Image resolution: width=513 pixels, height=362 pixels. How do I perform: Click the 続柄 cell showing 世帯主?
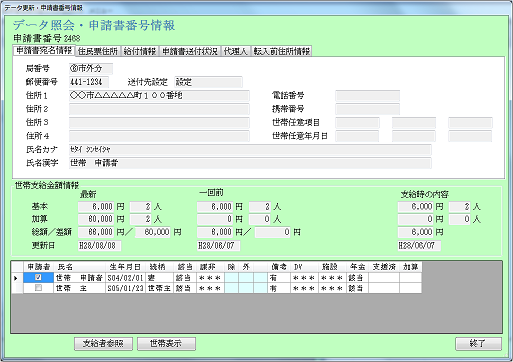[x=159, y=288]
